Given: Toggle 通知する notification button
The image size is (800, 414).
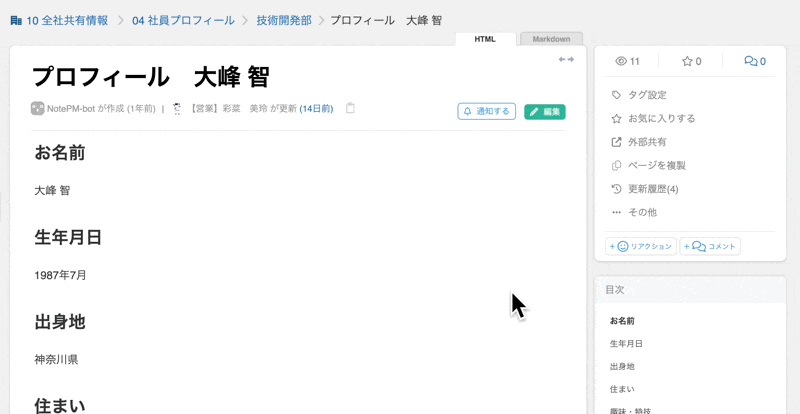Looking at the screenshot, I should pos(487,111).
